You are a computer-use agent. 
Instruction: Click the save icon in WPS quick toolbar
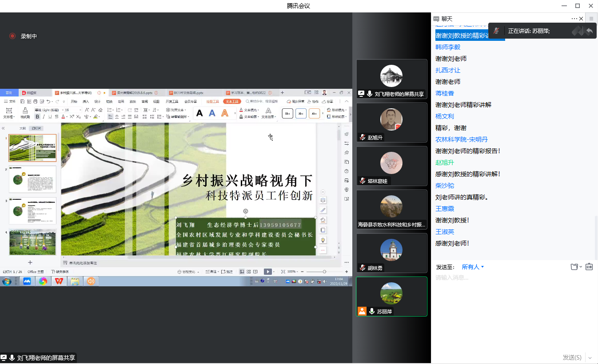(x=22, y=102)
